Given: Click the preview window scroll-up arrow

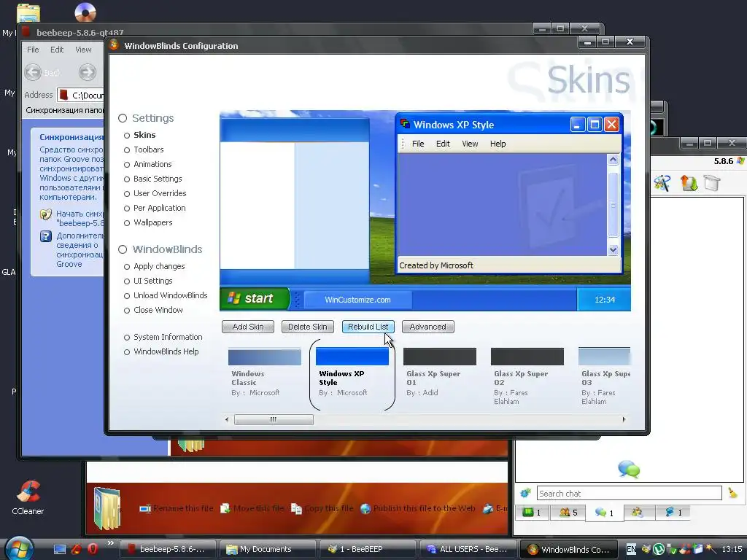Looking at the screenshot, I should click(613, 160).
